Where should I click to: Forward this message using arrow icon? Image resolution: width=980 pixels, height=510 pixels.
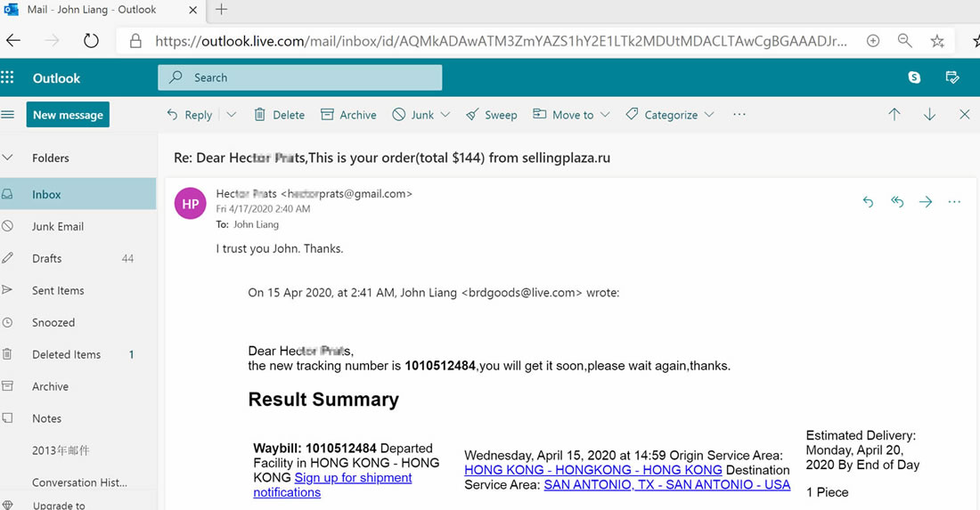point(926,202)
